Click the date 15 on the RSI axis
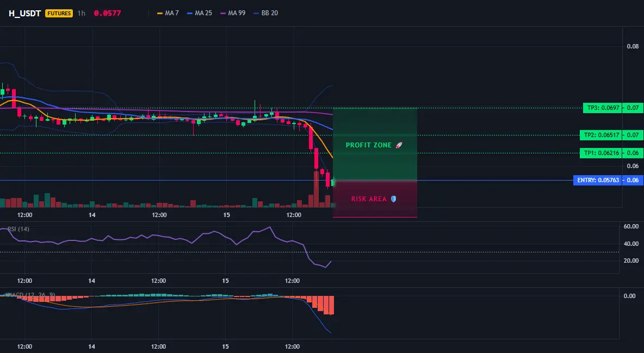644x353 pixels. pyautogui.click(x=226, y=281)
